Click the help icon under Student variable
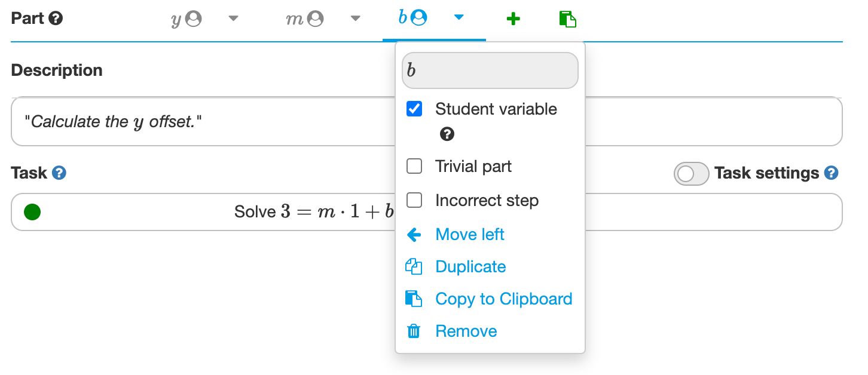 click(x=446, y=134)
